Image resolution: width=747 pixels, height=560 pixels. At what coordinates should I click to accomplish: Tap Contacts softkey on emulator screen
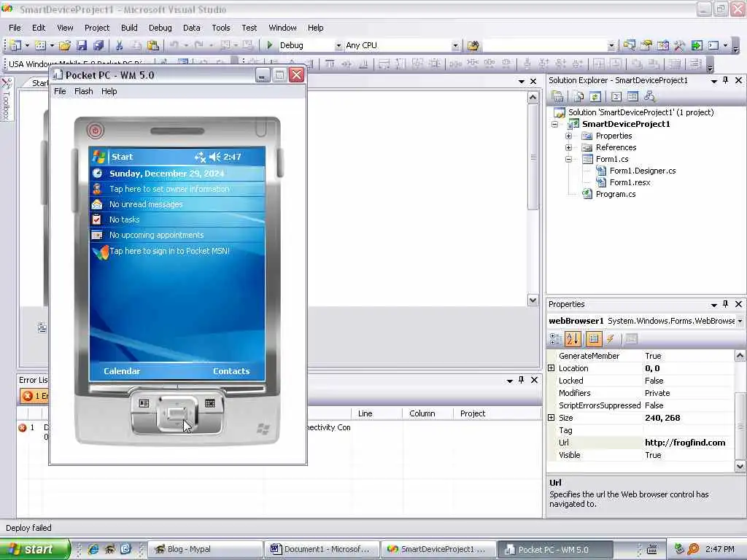click(231, 371)
